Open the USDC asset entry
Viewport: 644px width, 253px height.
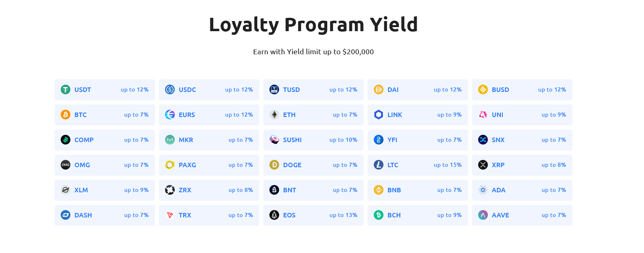click(x=209, y=89)
